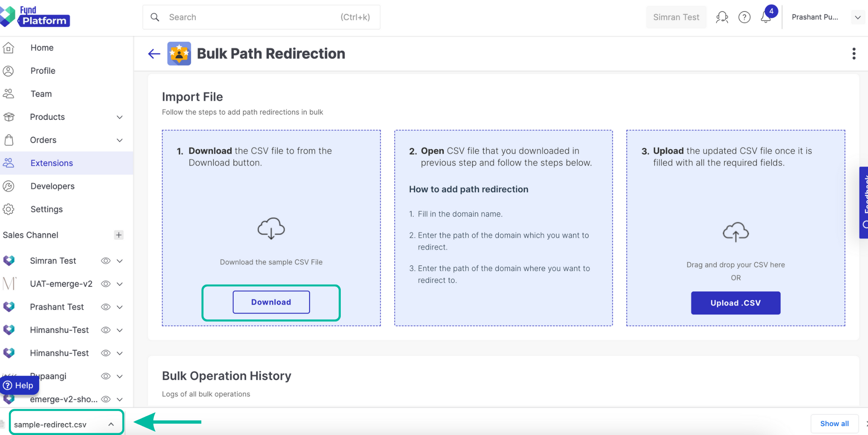Open the Extensions sidebar item
The height and width of the screenshot is (435, 868).
click(x=51, y=163)
